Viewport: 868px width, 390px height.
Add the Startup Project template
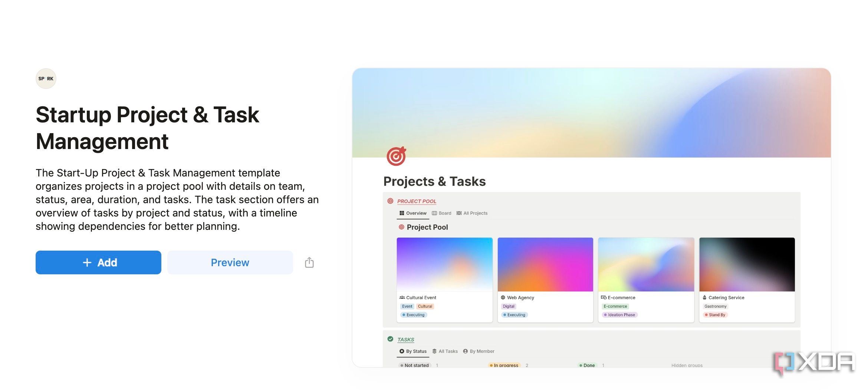coord(98,262)
